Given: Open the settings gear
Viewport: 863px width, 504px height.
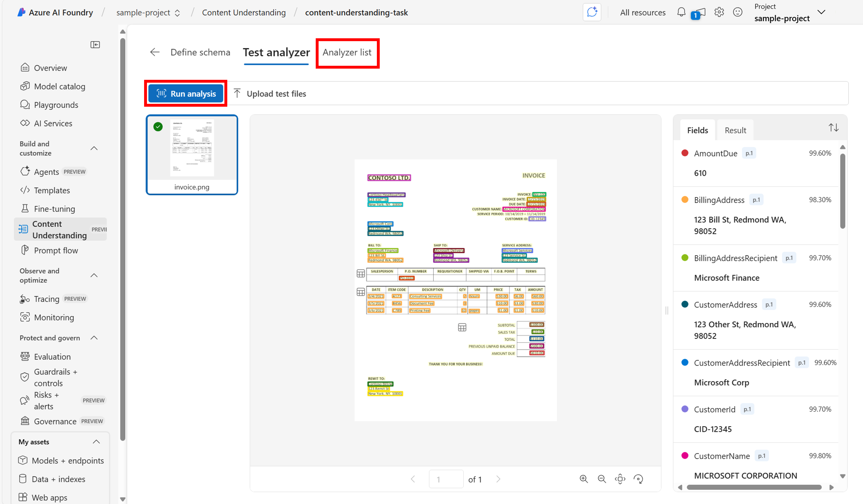Looking at the screenshot, I should pyautogui.click(x=719, y=12).
